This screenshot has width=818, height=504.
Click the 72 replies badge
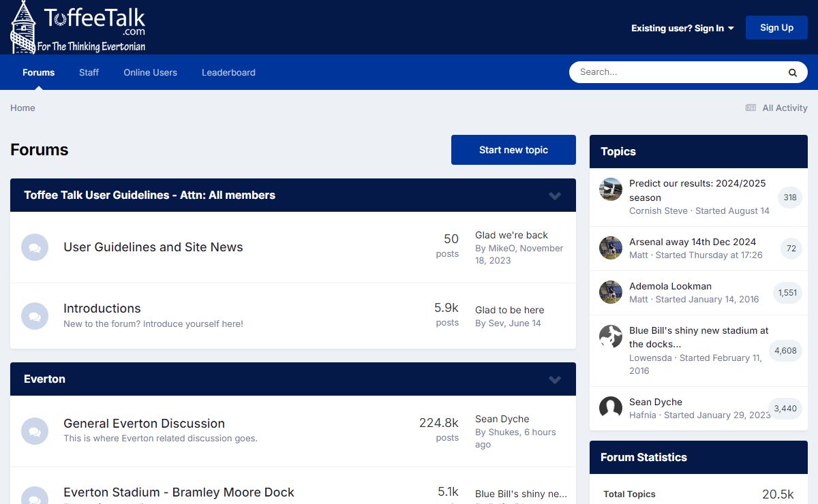click(791, 249)
